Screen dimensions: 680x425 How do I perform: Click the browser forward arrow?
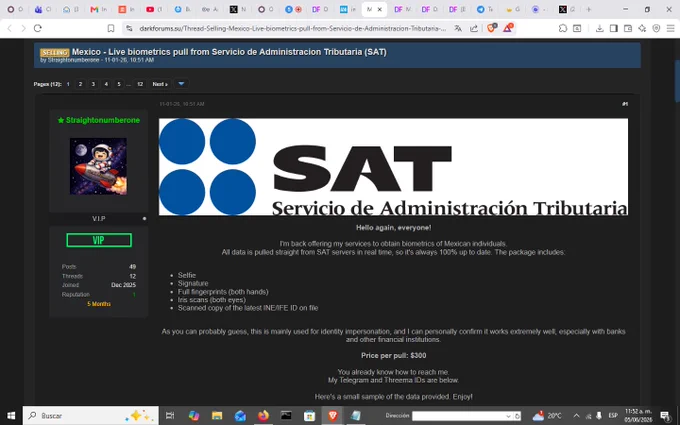click(x=23, y=28)
